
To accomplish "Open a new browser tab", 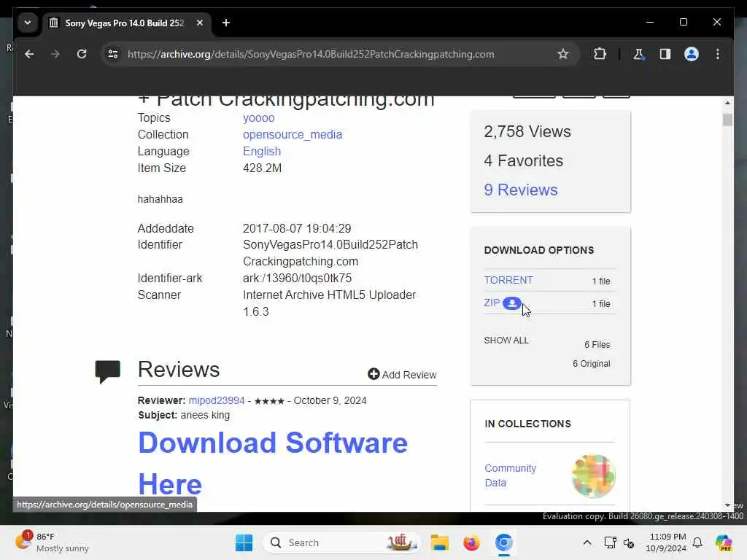I will click(226, 23).
